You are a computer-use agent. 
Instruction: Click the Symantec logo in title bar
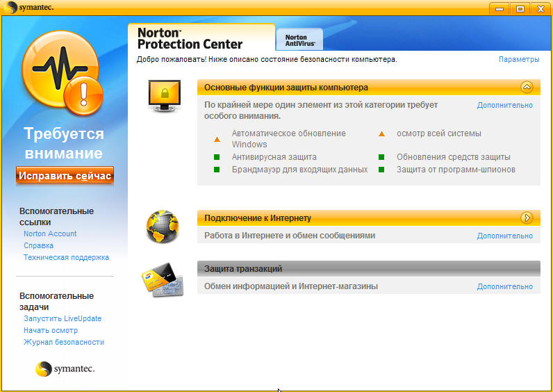(x=28, y=7)
